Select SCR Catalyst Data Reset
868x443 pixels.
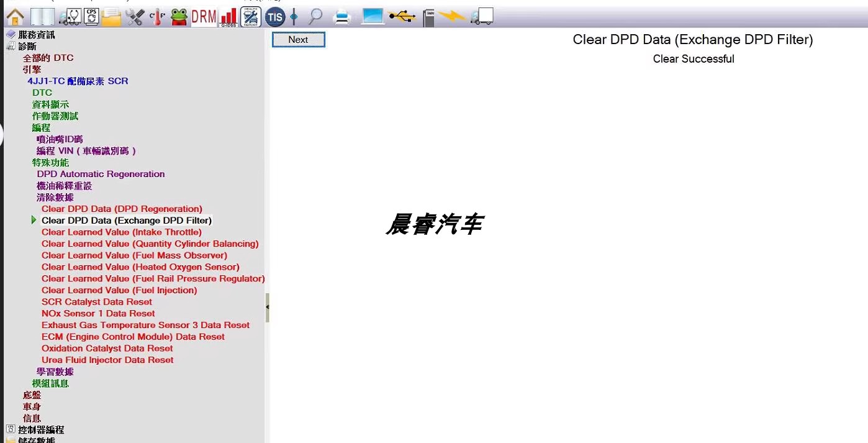click(x=97, y=302)
